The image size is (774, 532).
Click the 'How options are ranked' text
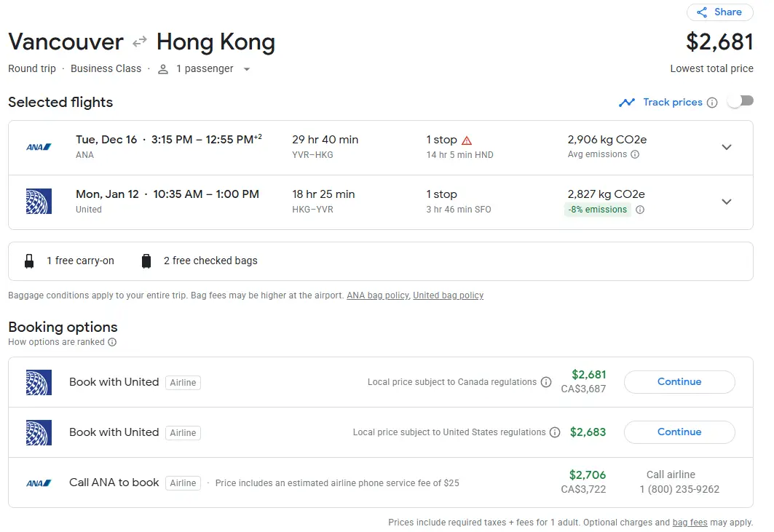click(x=56, y=342)
